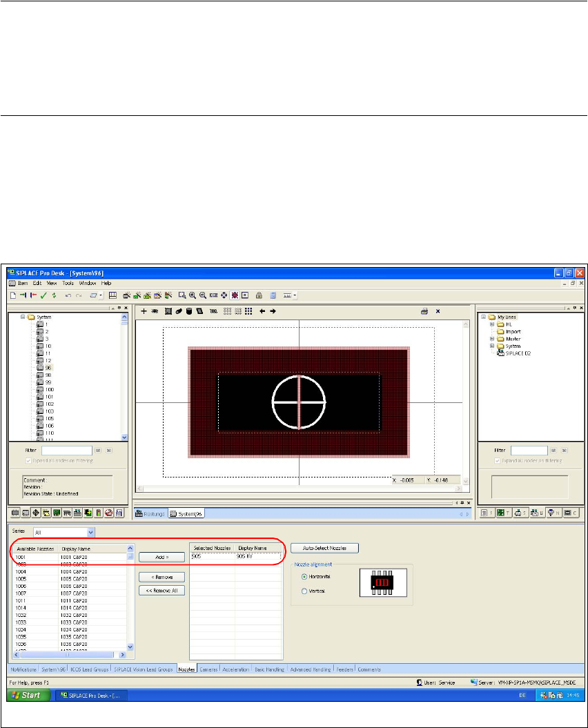Viewport: 588px width, 728px height.
Task: Click the plus crosshair icon above drawing
Action: point(144,311)
